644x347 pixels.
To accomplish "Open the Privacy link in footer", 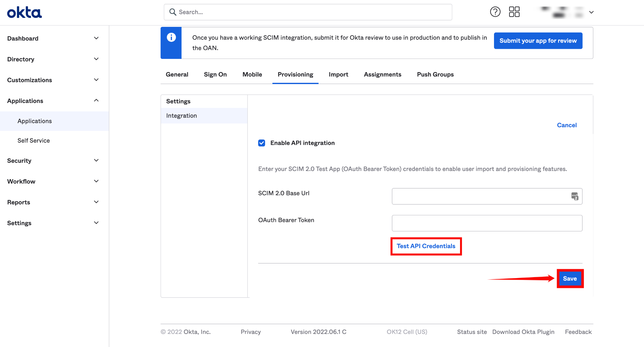I will [251, 332].
